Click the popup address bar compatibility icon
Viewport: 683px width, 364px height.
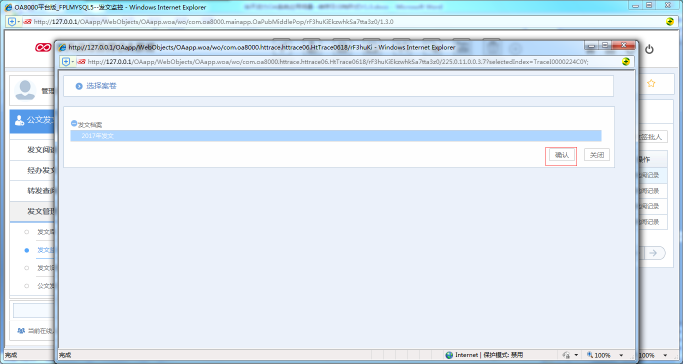[x=626, y=62]
